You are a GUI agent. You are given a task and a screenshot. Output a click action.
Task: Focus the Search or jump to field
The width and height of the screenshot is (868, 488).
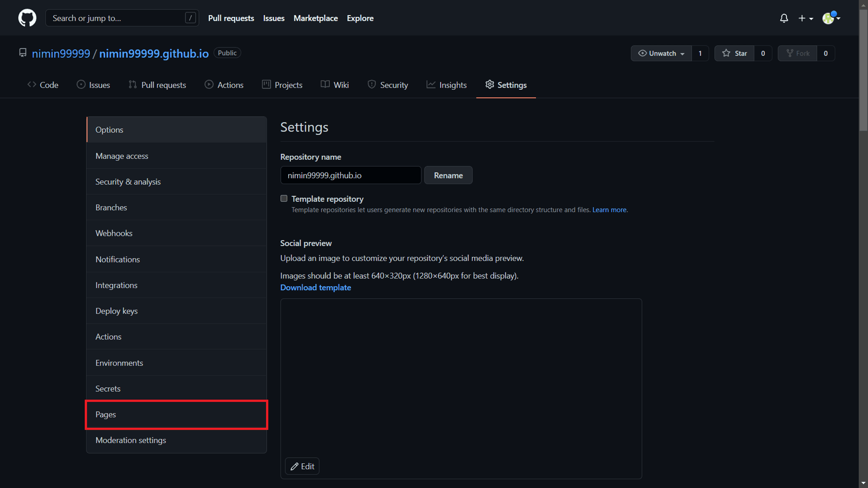pyautogui.click(x=122, y=18)
